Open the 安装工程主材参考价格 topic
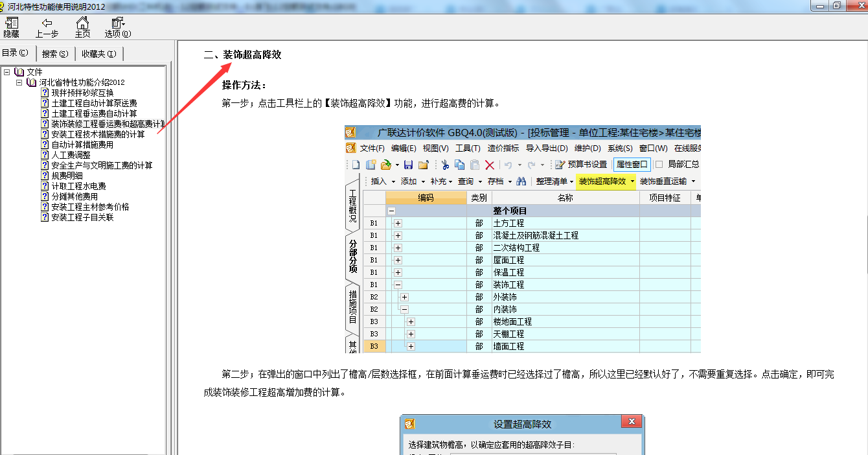Viewport: 868px width, 455px height. (90, 207)
